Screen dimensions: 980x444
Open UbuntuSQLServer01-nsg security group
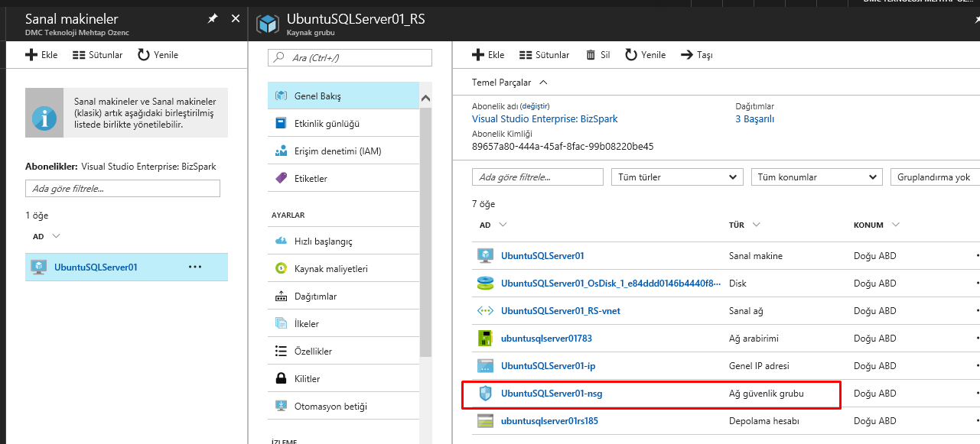point(552,394)
